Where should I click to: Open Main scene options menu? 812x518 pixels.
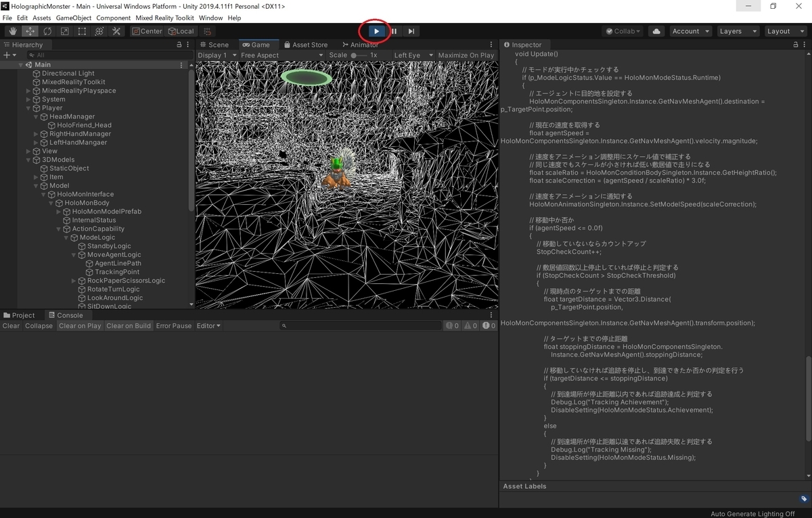pos(181,65)
